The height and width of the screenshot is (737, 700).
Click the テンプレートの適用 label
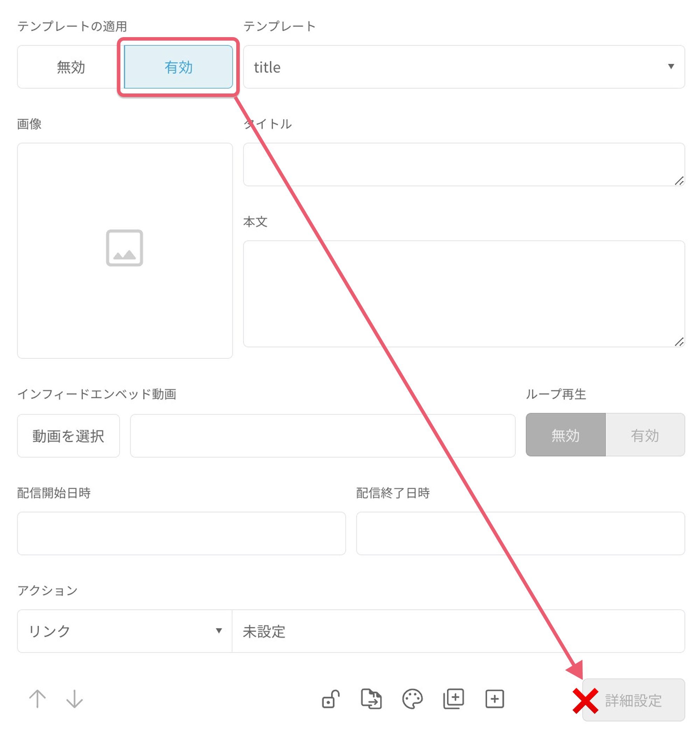coord(72,26)
